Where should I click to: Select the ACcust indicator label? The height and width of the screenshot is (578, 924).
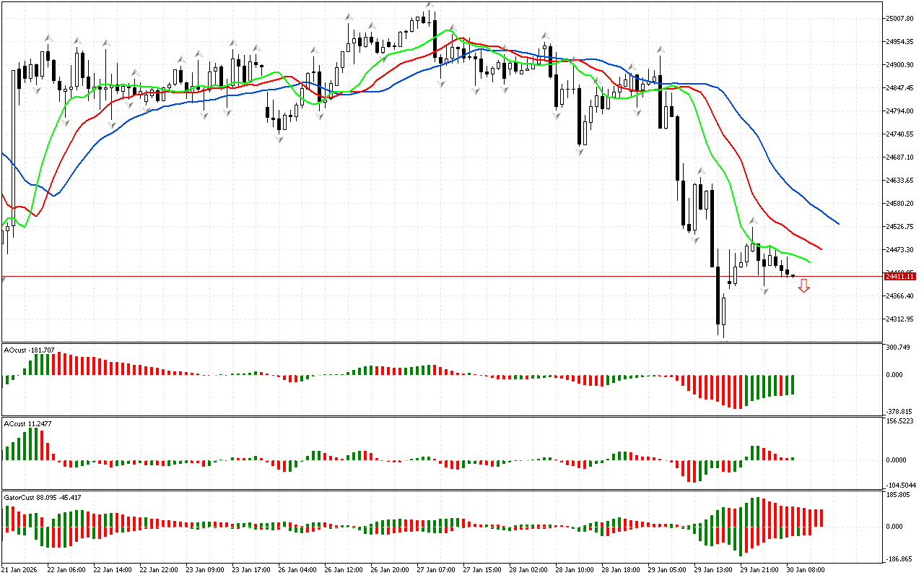(27, 423)
